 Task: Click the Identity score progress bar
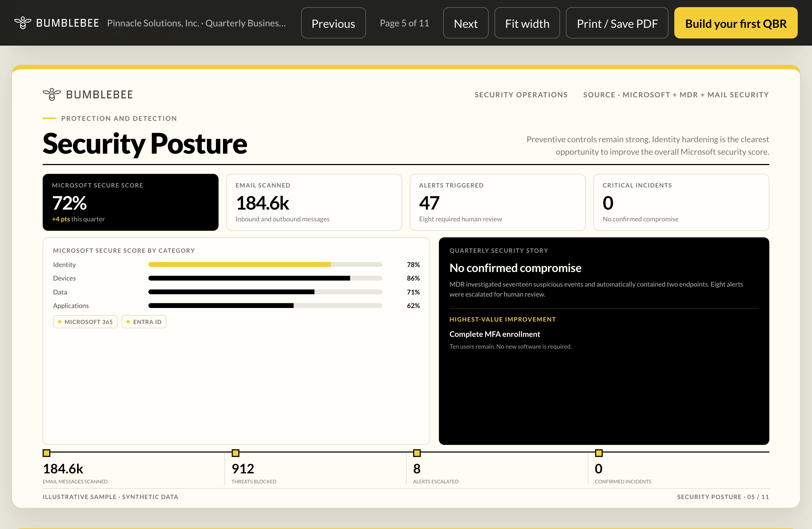click(265, 264)
